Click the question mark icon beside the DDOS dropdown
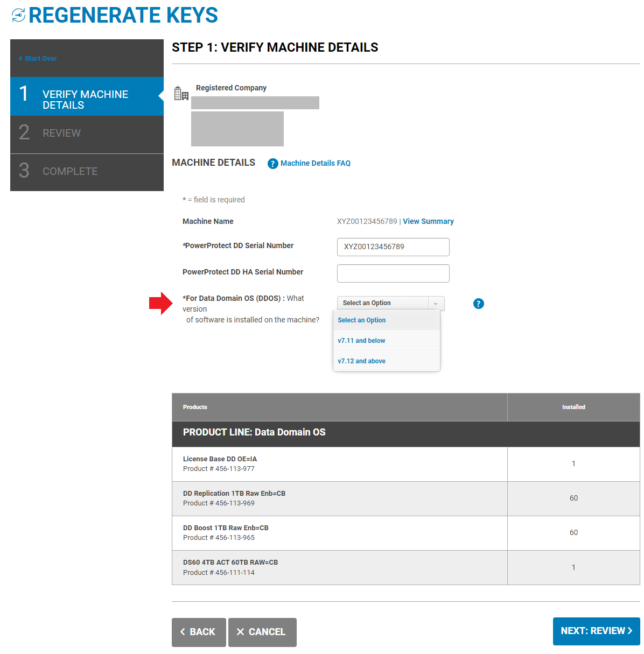644x654 pixels. click(x=478, y=304)
